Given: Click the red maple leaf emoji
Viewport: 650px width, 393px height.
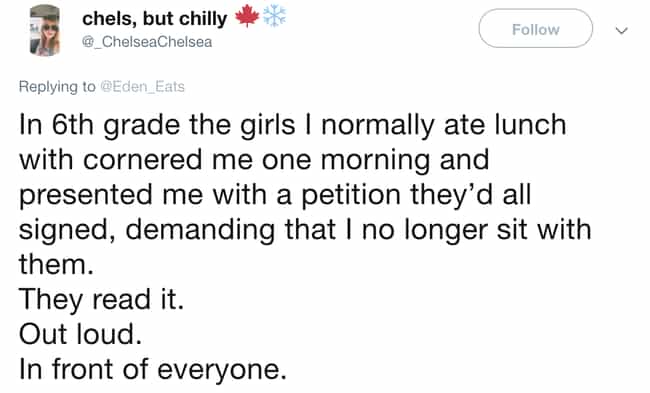Looking at the screenshot, I should (x=247, y=17).
